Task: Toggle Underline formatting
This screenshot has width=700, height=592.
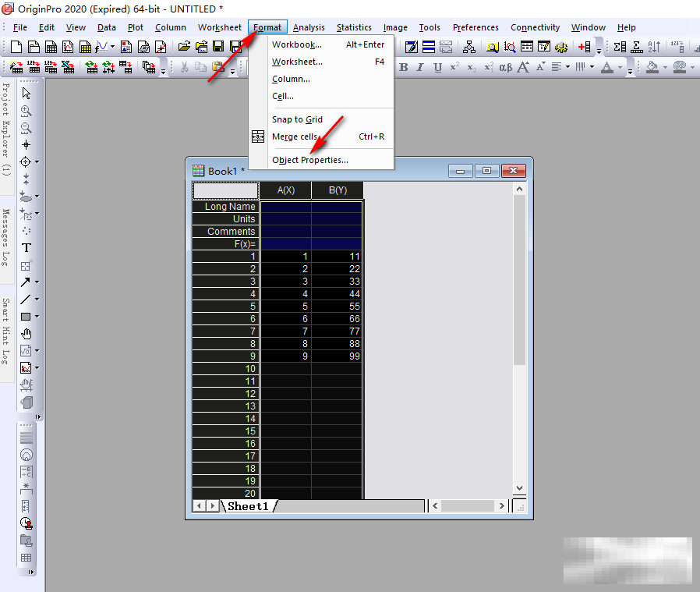Action: (437, 67)
